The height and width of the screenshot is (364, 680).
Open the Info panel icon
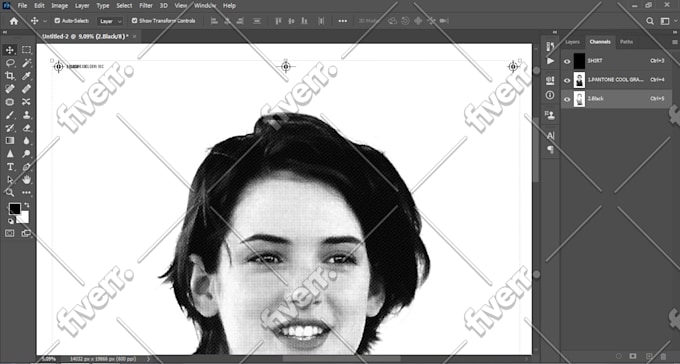550,95
